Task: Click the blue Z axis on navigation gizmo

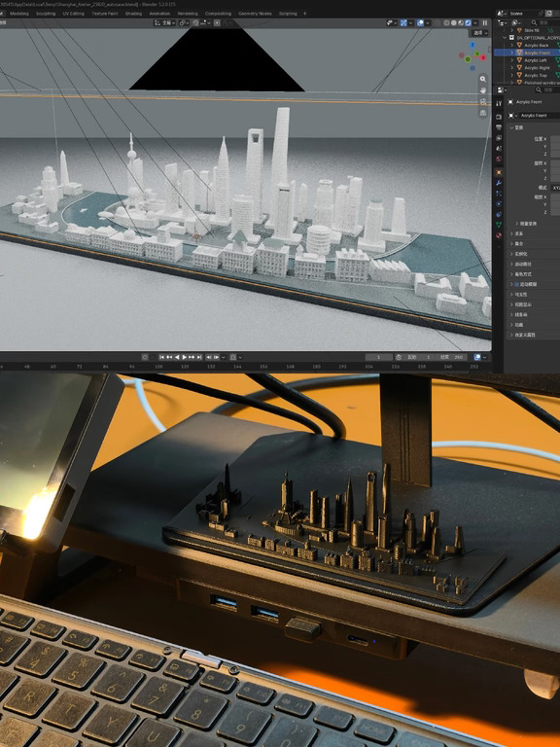Action: coord(472,45)
